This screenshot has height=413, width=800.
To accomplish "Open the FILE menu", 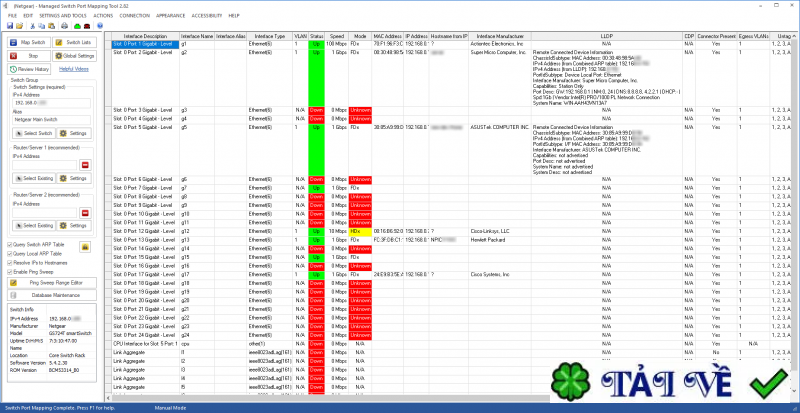I will coord(12,16).
